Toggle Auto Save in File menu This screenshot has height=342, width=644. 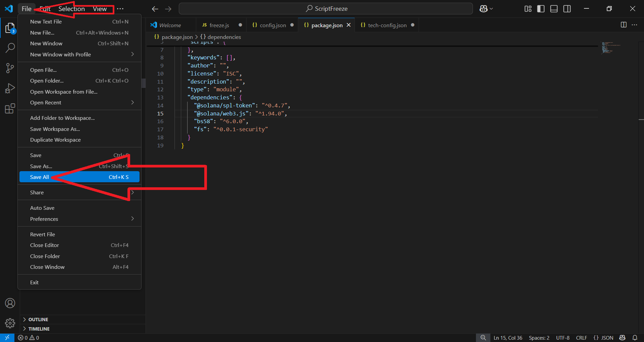coord(79,208)
